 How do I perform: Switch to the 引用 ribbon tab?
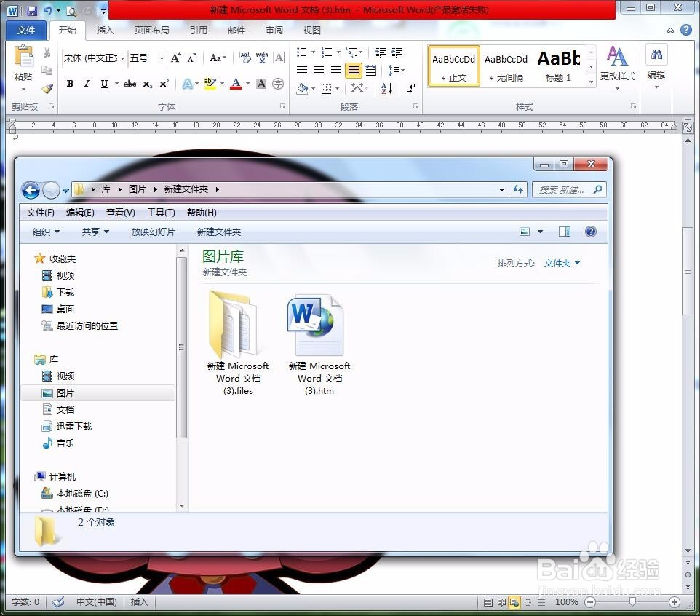[198, 31]
